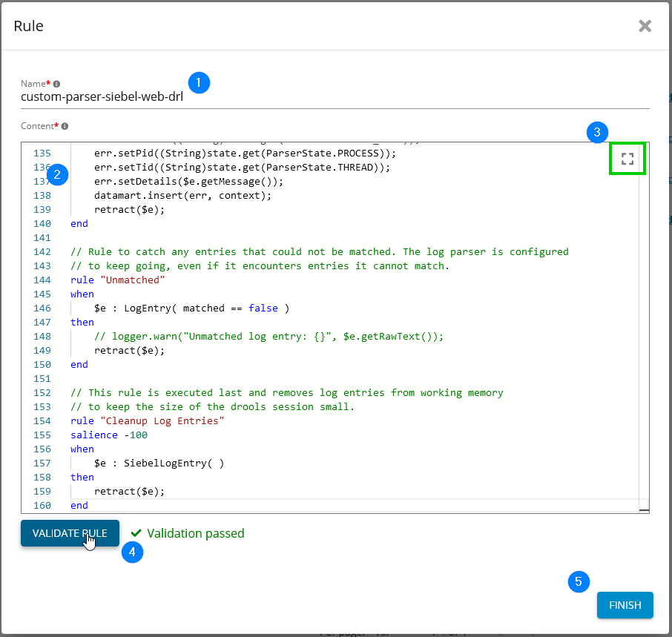Click the info icon beside Content label
The height and width of the screenshot is (637, 672).
click(x=65, y=127)
